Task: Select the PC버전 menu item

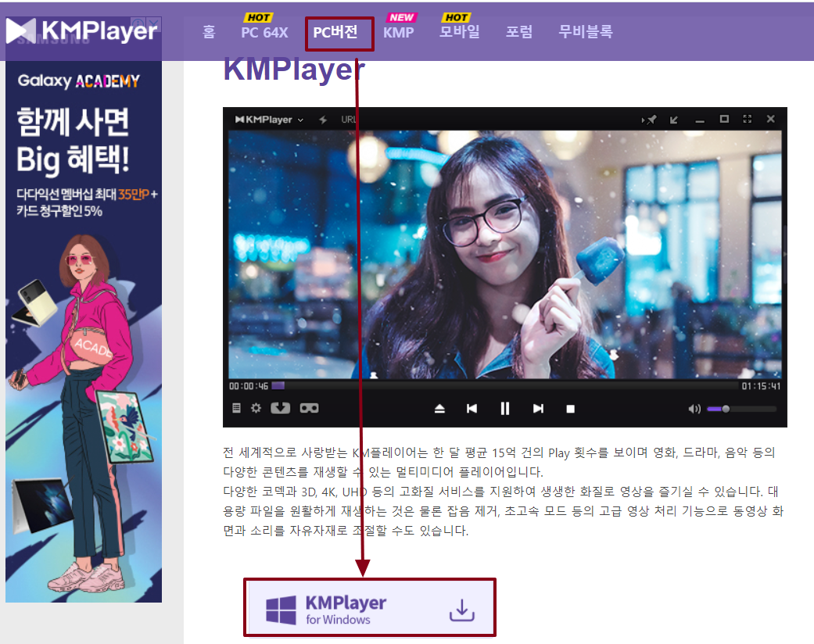Action: point(335,32)
